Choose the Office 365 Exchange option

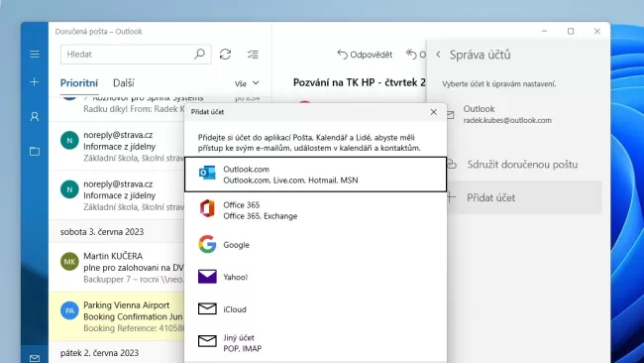pos(315,210)
